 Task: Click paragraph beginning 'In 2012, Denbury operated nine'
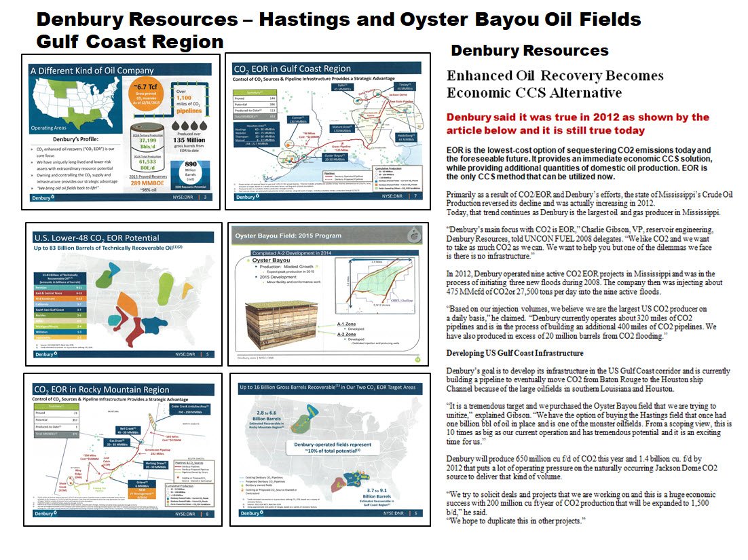coord(584,283)
